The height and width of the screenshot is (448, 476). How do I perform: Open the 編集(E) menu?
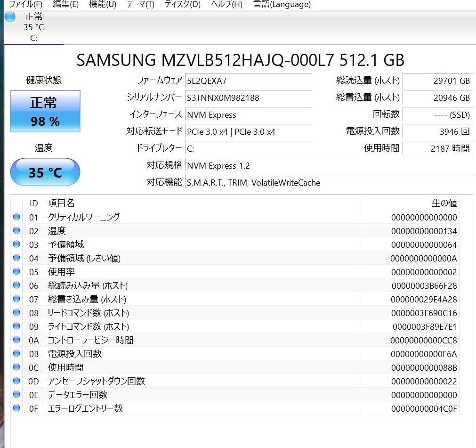tap(65, 4)
